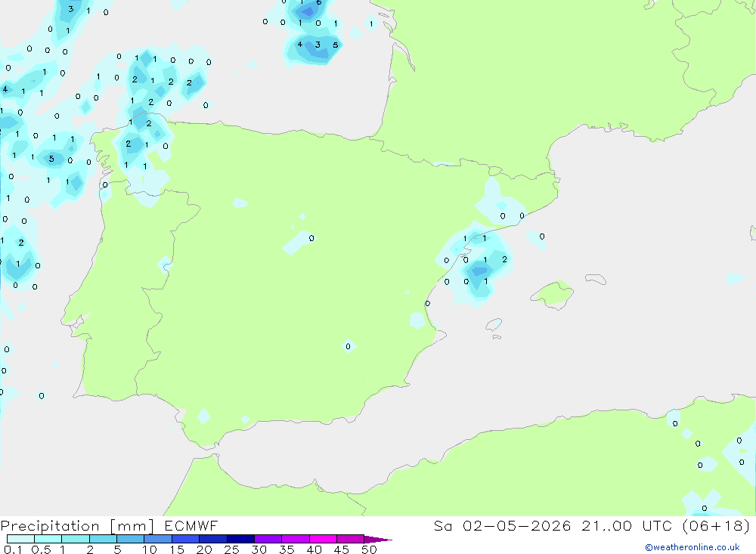Click the 25–30 mm legend color swatch
This screenshot has height=554, width=756.
[x=240, y=539]
